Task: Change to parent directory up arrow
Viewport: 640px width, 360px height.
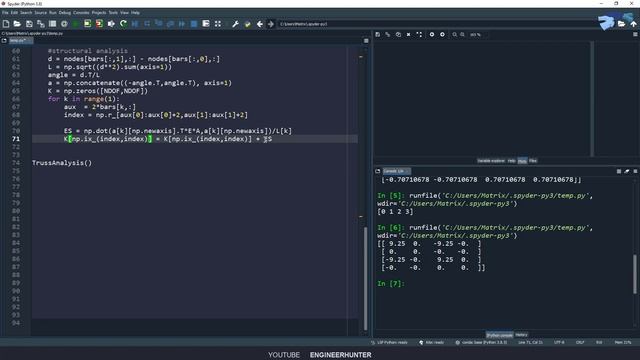Action: coord(633,24)
